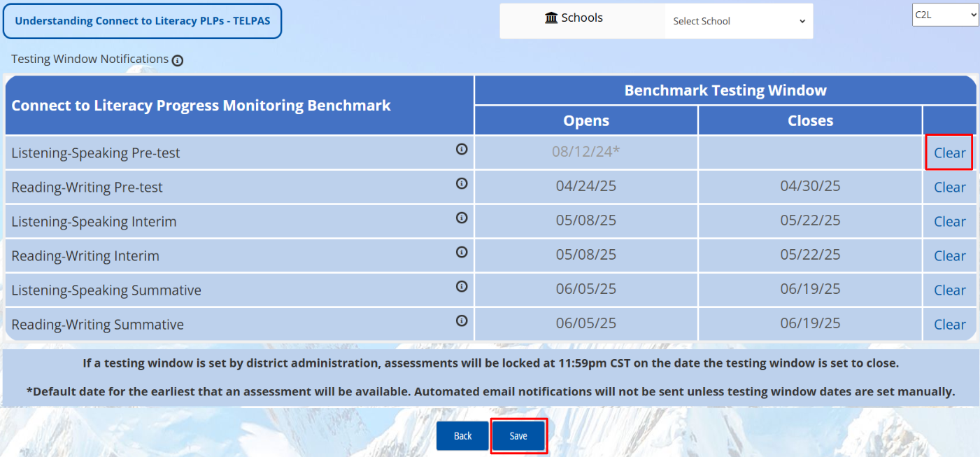
Task: Clear the Reading-Writing Summative dates
Action: [x=950, y=324]
